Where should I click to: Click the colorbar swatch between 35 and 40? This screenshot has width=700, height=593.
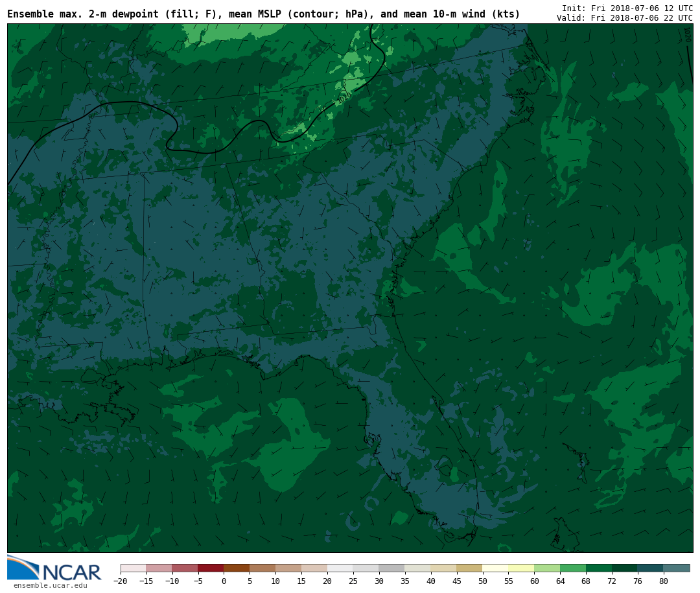[418, 568]
